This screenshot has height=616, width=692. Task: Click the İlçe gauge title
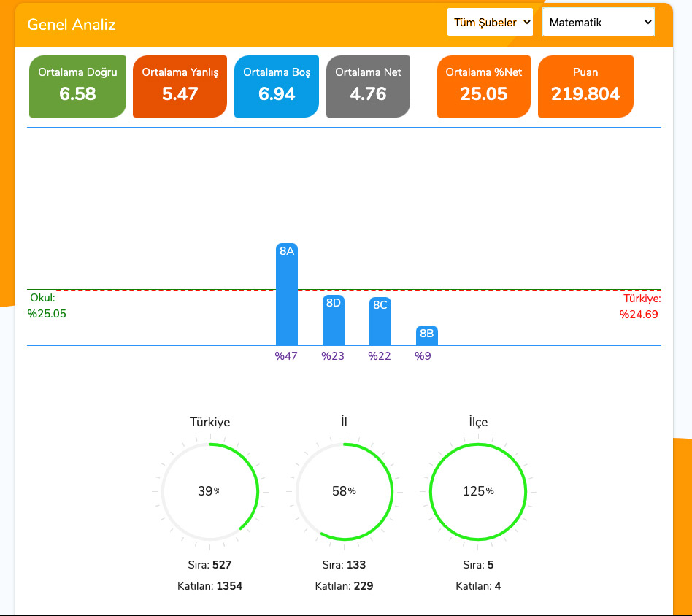(478, 422)
